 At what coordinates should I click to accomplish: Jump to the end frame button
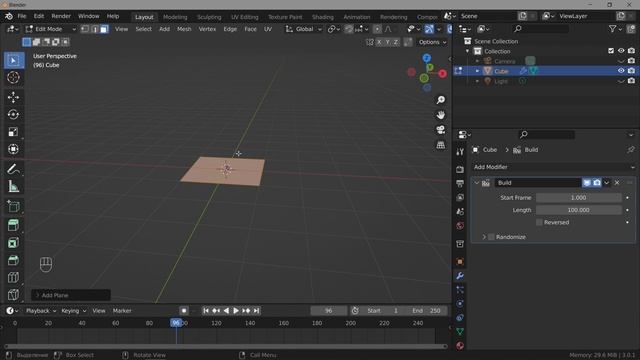coord(256,311)
